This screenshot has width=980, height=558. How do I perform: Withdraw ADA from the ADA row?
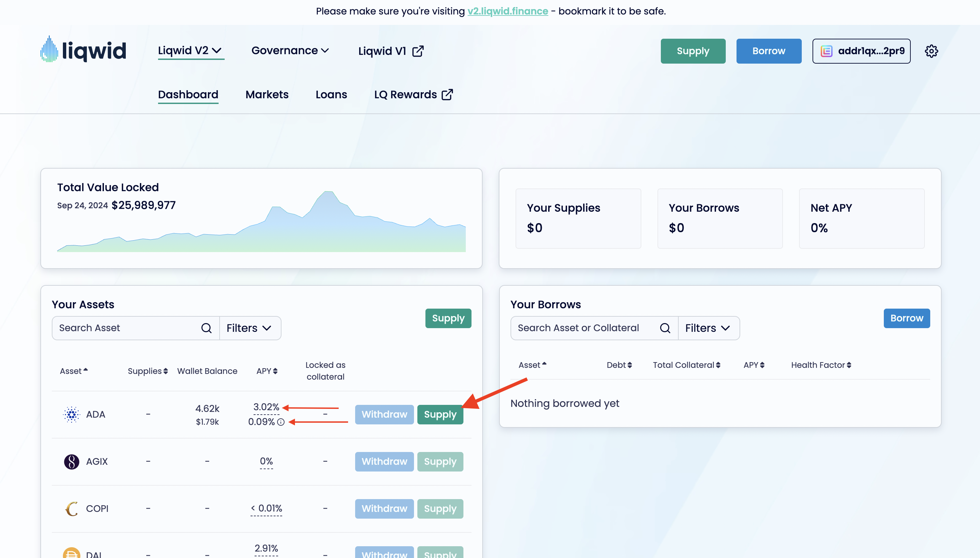pyautogui.click(x=384, y=414)
